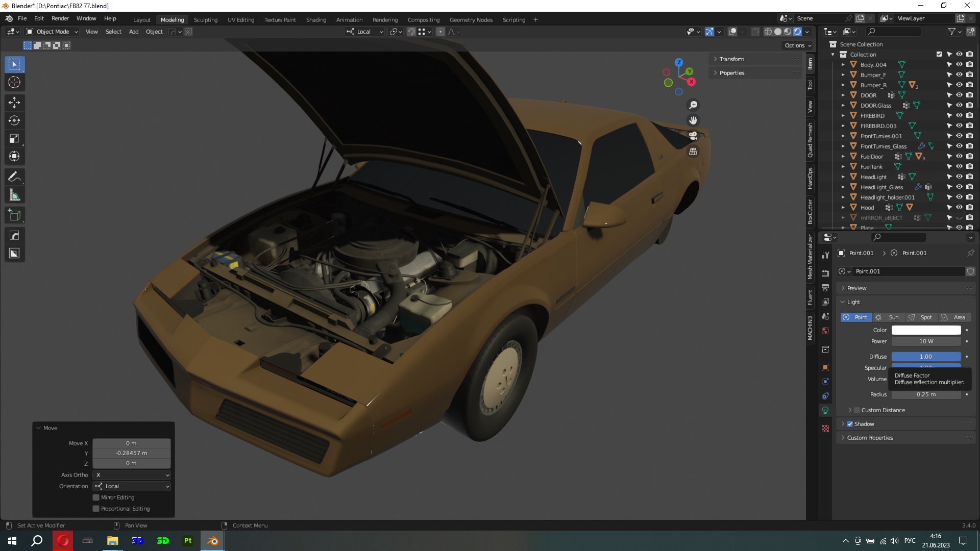980x551 pixels.
Task: Set light type to Spot
Action: (921, 317)
